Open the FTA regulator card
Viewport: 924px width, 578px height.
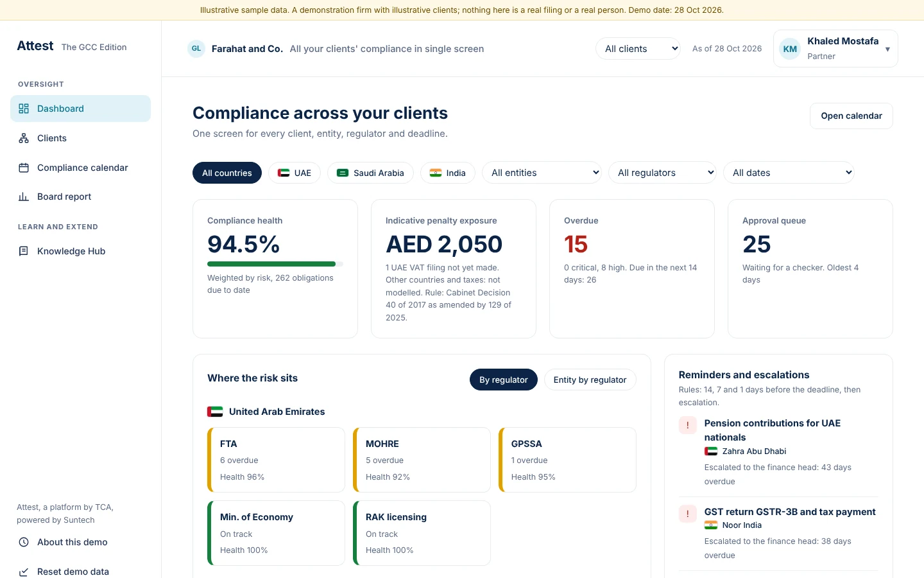pos(276,460)
